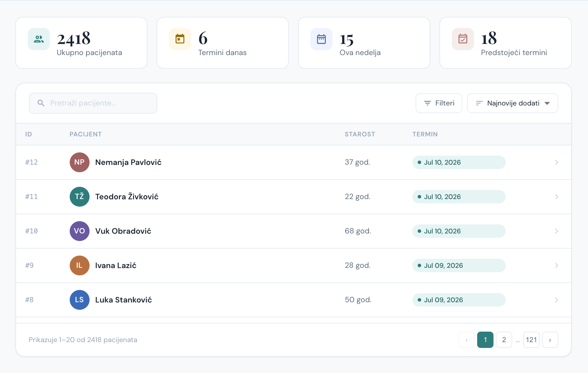This screenshot has height=373, width=588.
Task: Expand the row chevron for Nemanja Pavlović
Action: [556, 162]
